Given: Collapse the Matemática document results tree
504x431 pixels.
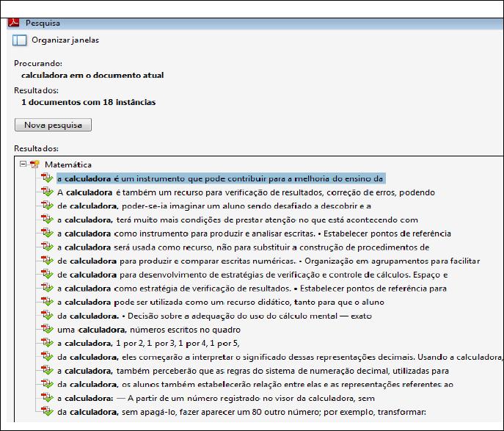Looking at the screenshot, I should [x=23, y=164].
